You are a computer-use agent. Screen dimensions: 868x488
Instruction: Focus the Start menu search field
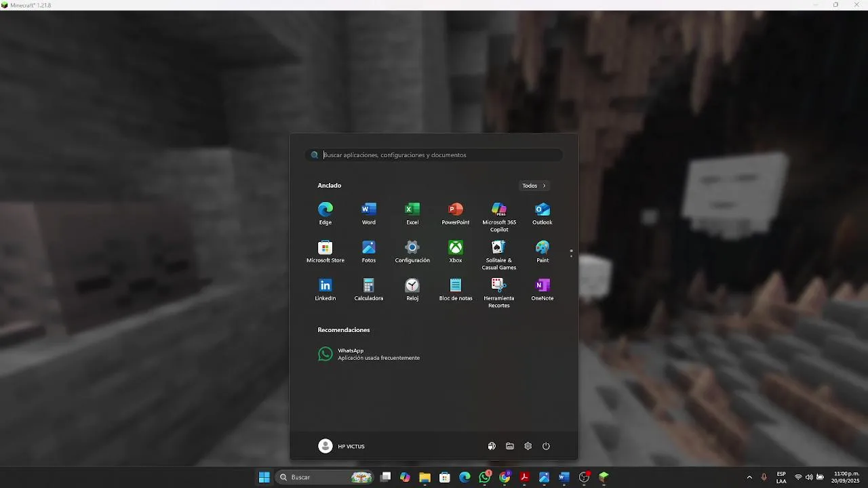tap(434, 155)
